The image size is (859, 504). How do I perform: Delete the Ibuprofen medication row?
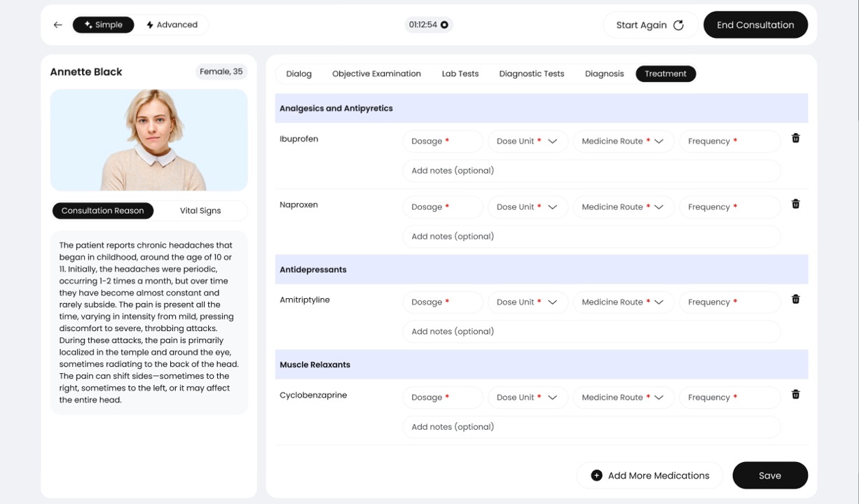point(795,139)
